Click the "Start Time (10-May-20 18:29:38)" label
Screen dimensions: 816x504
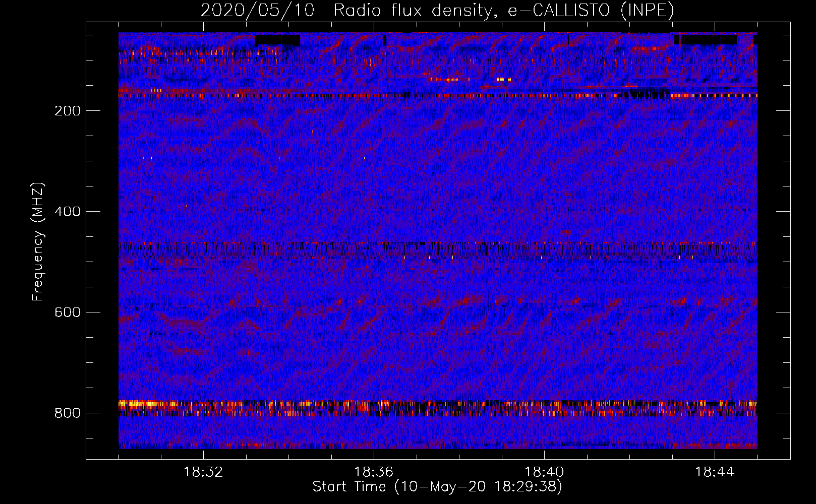(437, 487)
